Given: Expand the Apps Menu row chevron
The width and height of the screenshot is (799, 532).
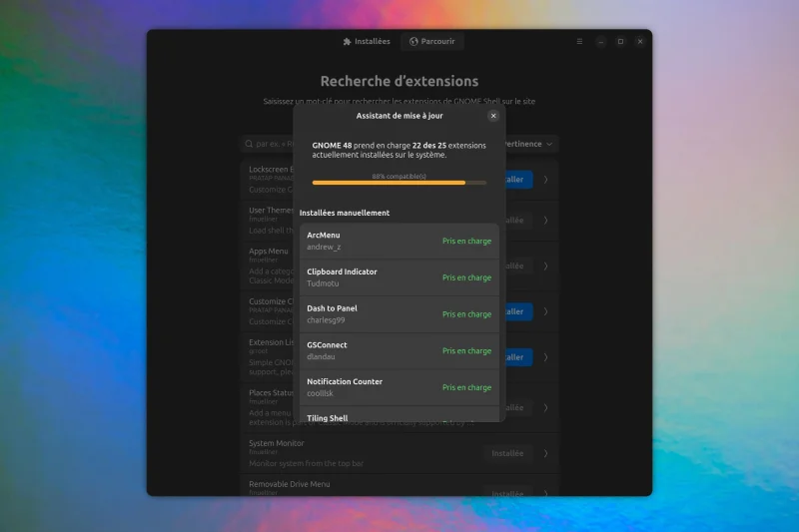Looking at the screenshot, I should coord(545,266).
